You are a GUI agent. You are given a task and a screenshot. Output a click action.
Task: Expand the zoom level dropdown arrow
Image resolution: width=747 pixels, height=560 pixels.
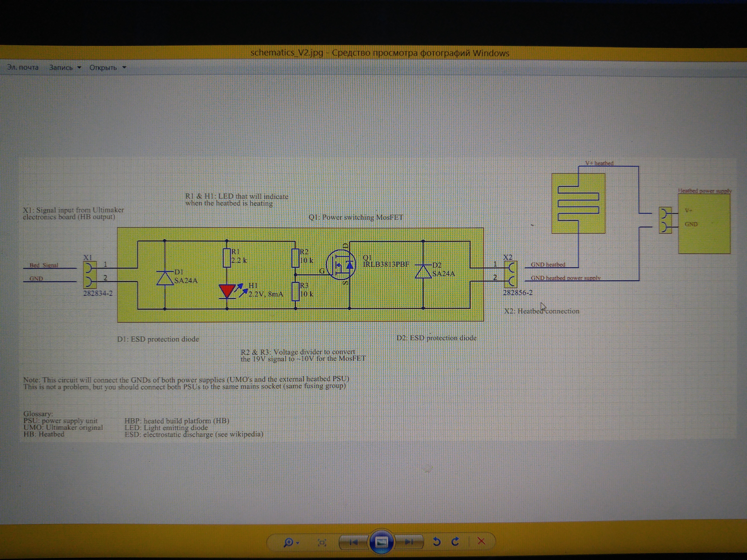pyautogui.click(x=298, y=543)
